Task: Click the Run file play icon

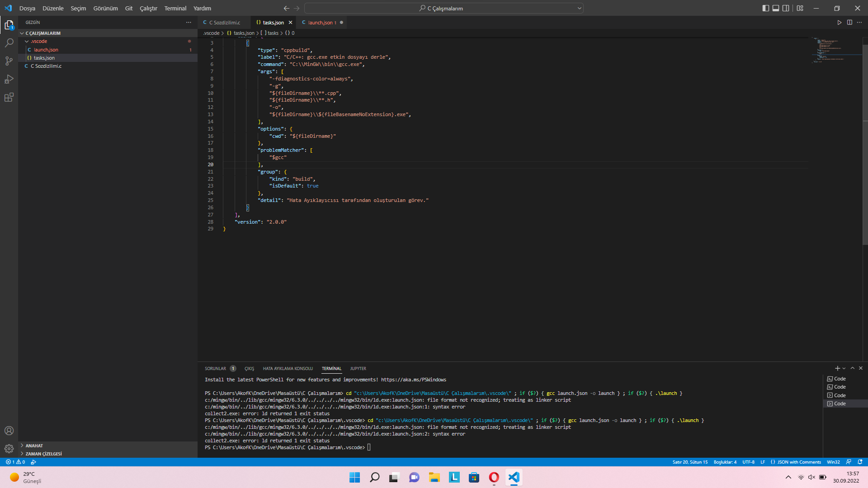Action: click(x=839, y=23)
